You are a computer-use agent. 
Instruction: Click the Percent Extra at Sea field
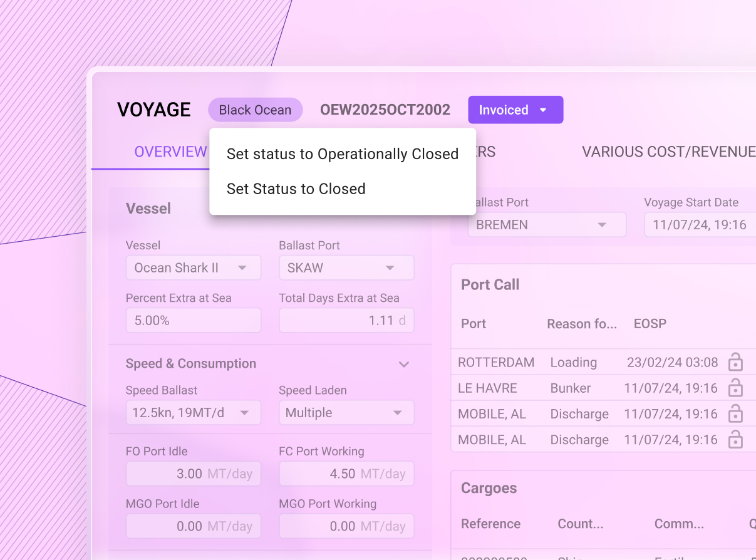click(194, 320)
